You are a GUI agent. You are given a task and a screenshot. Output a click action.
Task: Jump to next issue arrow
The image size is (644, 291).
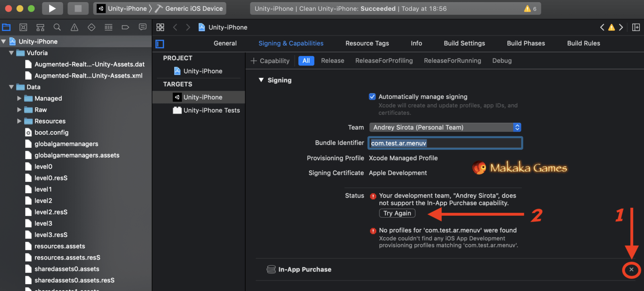[621, 27]
